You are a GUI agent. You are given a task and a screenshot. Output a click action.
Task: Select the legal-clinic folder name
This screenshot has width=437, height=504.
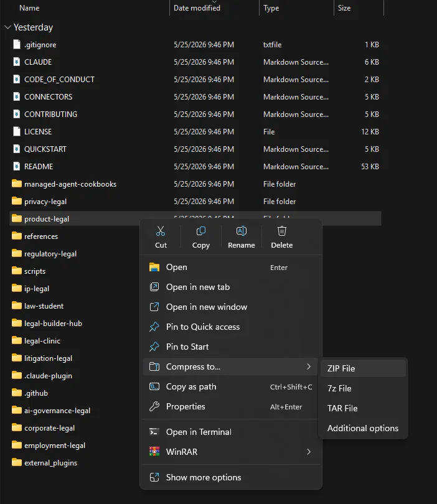pos(42,341)
